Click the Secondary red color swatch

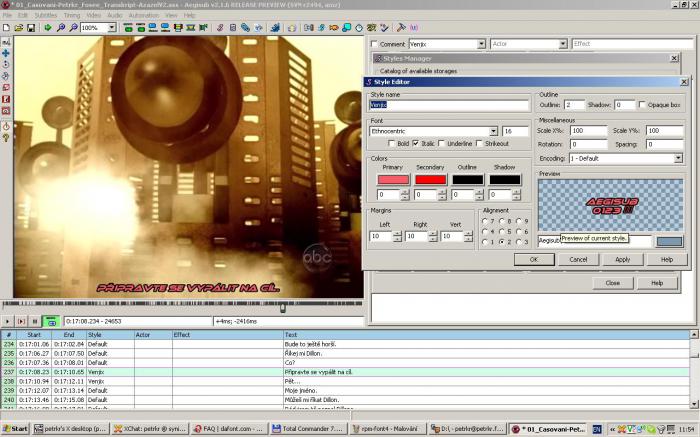(430, 179)
